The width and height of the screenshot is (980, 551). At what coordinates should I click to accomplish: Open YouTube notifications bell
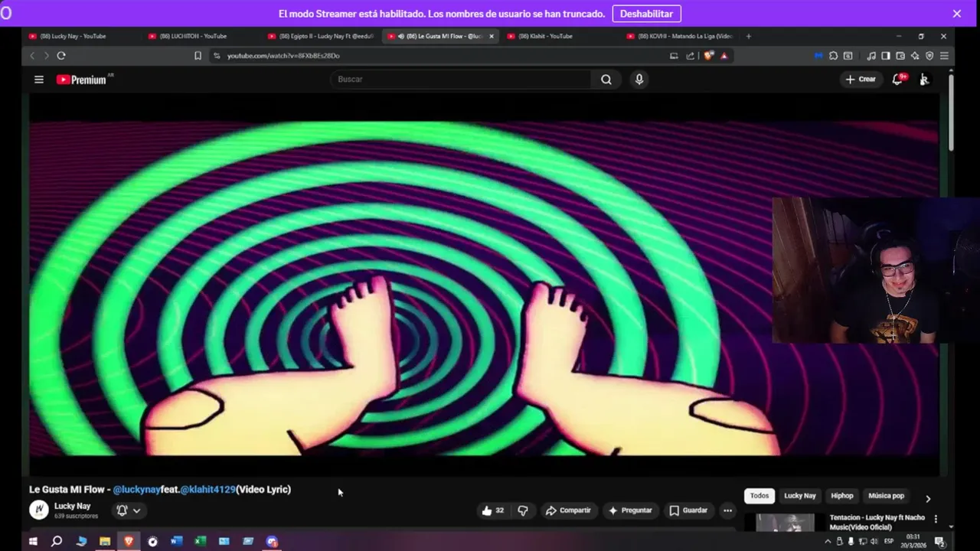tap(898, 79)
